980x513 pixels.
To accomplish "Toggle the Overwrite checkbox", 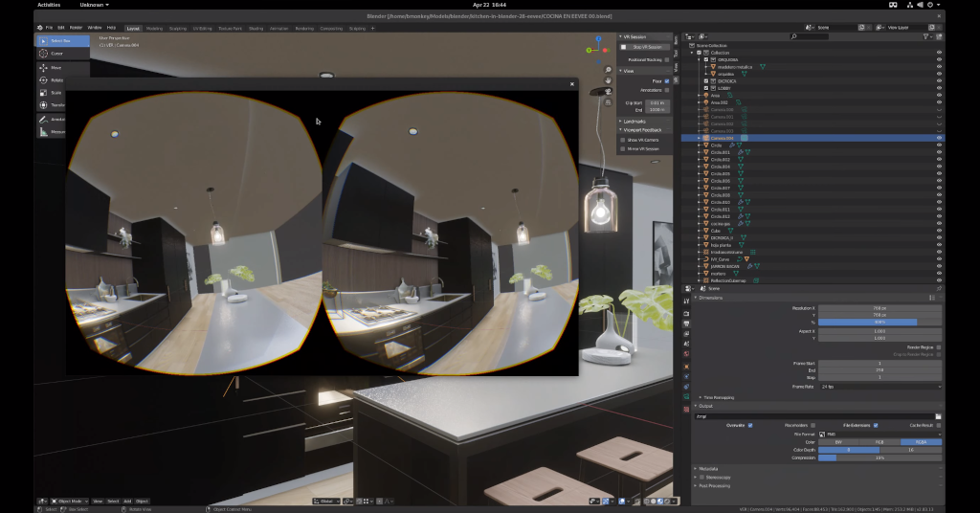I will [750, 426].
